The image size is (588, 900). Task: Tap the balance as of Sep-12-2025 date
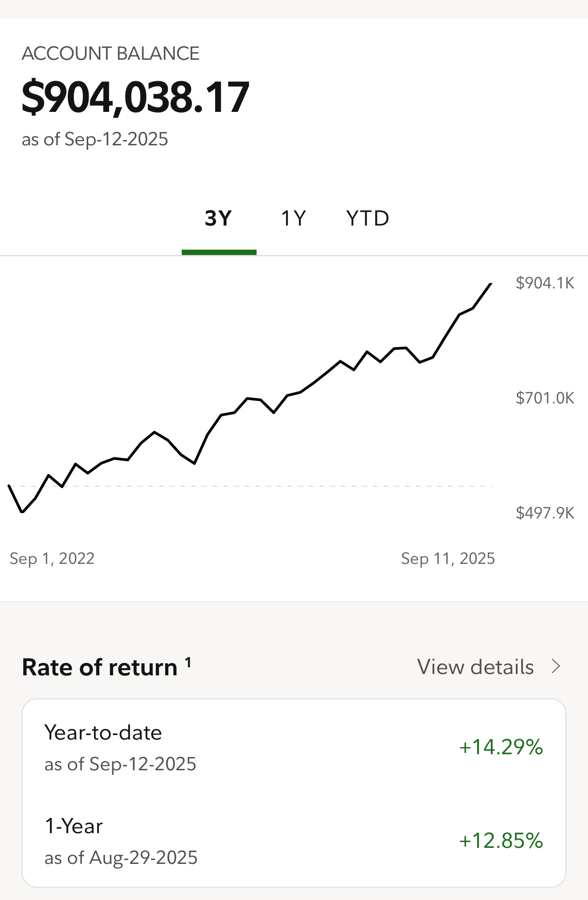point(95,139)
